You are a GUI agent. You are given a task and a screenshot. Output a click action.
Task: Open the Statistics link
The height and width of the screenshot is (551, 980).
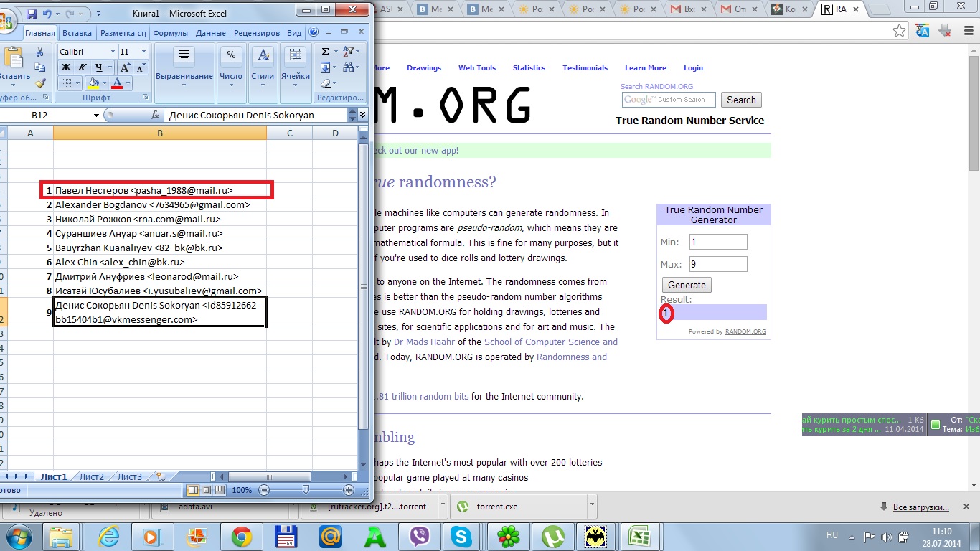tap(529, 68)
